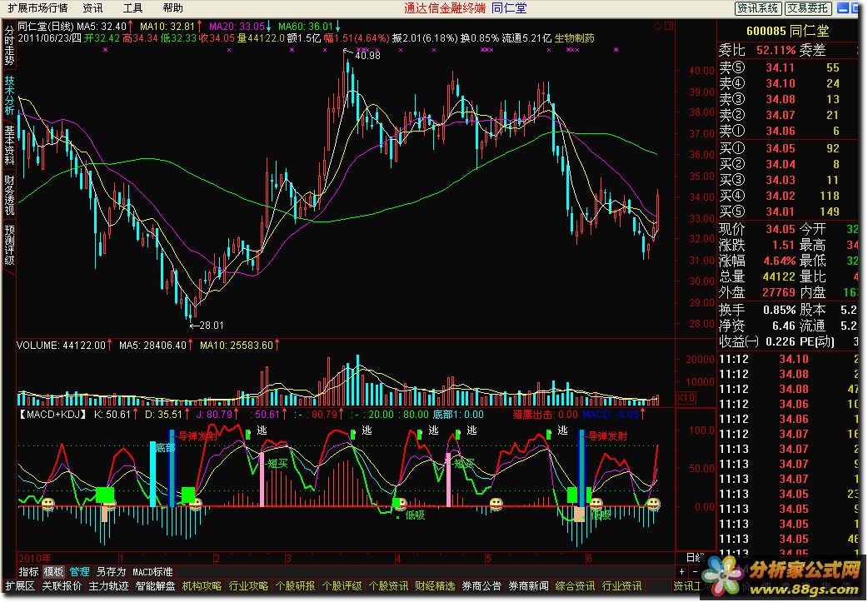Viewport: 868px width, 602px height.
Task: Switch to 技术分析 side tab
Action: coord(9,95)
